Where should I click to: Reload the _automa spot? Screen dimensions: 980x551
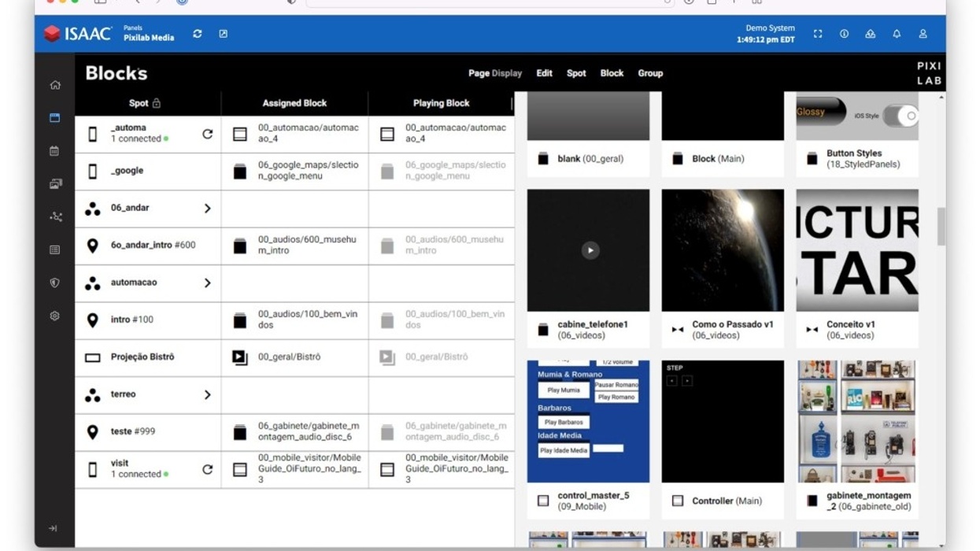coord(207,134)
